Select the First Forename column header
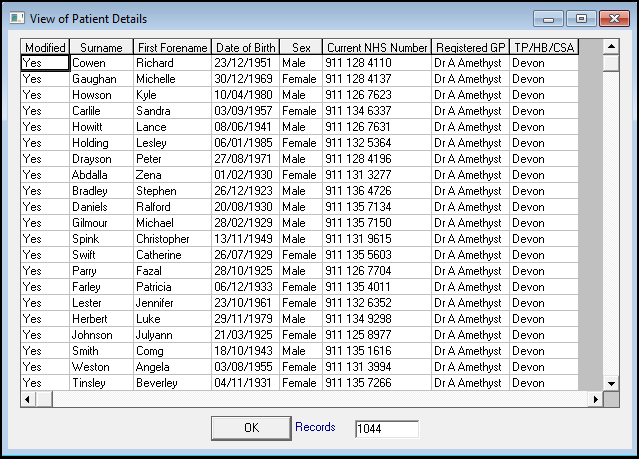Image resolution: width=639 pixels, height=459 pixels. pyautogui.click(x=172, y=47)
